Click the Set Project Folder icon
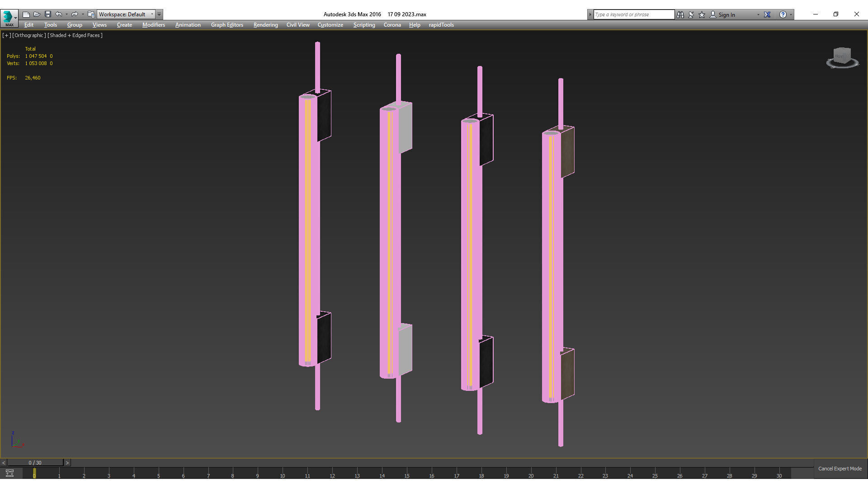Viewport: 868px width, 488px height. coord(91,14)
